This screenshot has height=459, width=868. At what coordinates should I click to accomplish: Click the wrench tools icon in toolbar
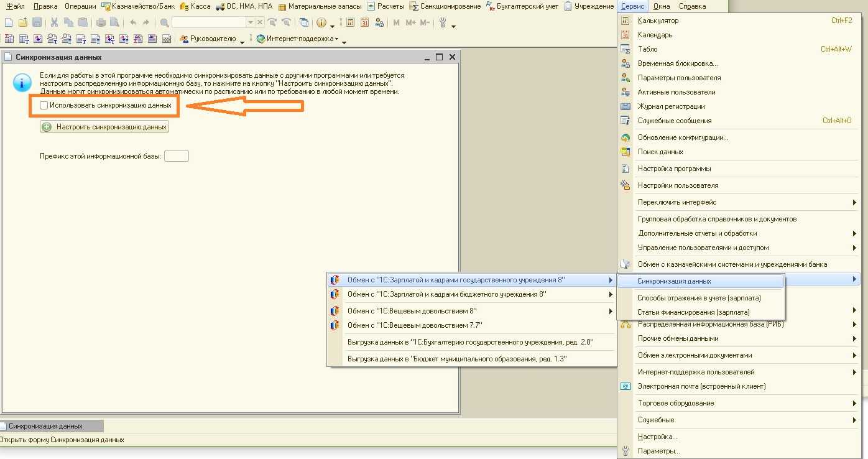pos(443,22)
